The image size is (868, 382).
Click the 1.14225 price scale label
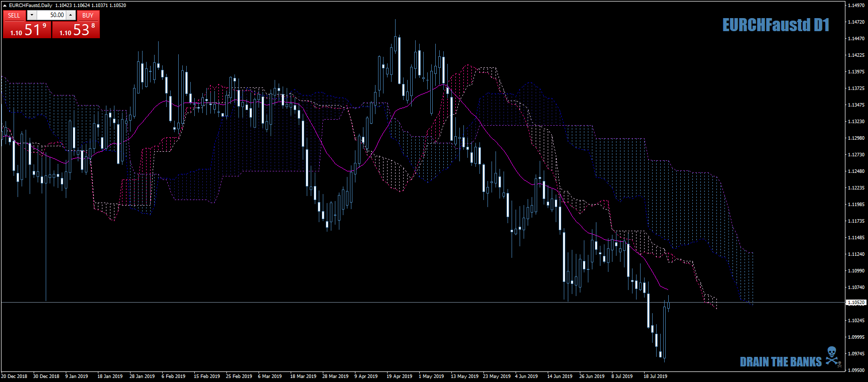click(x=856, y=55)
